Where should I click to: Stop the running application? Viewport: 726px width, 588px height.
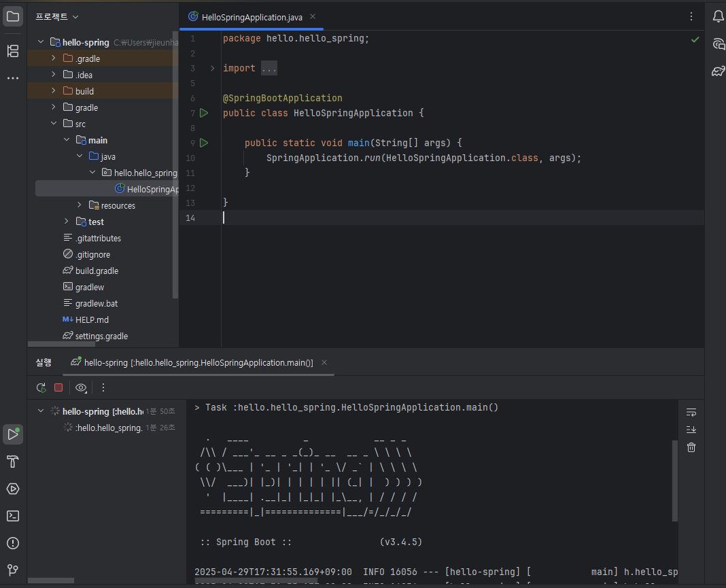click(58, 387)
